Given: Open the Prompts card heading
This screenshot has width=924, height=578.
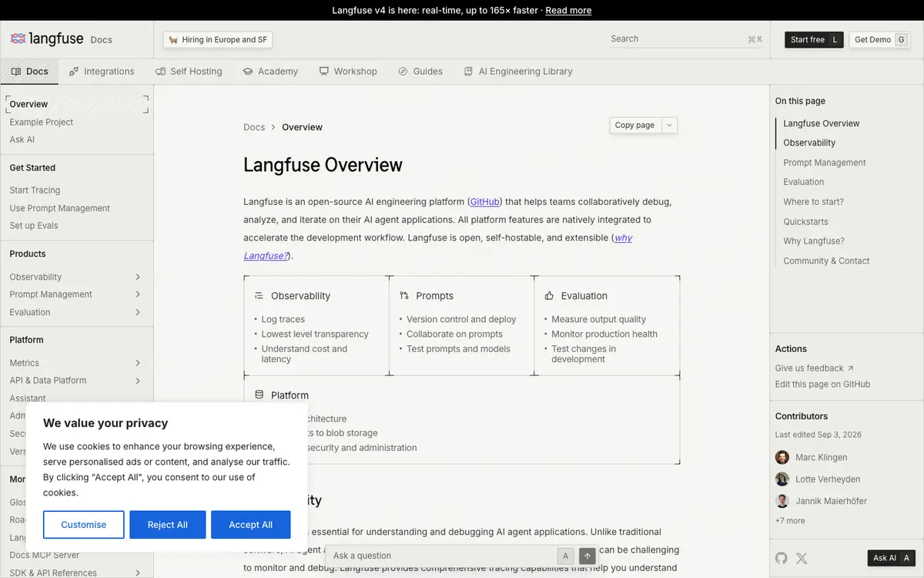Looking at the screenshot, I should click(x=435, y=296).
